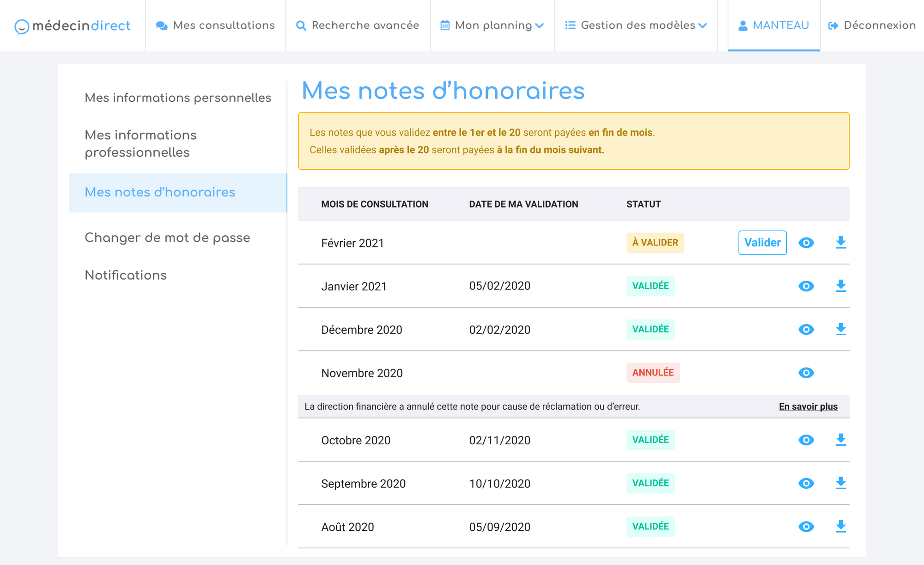
Task: Open Notifications in the sidebar
Action: [x=126, y=275]
